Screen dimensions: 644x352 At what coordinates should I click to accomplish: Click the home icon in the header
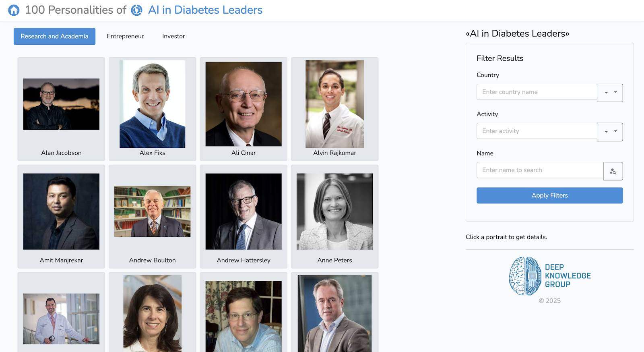click(x=14, y=10)
